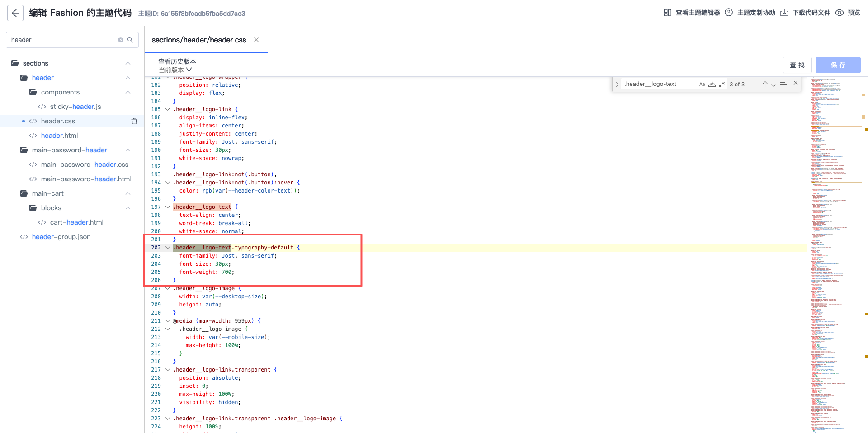Toggle find in selection
Image resolution: width=868 pixels, height=433 pixels.
click(783, 84)
